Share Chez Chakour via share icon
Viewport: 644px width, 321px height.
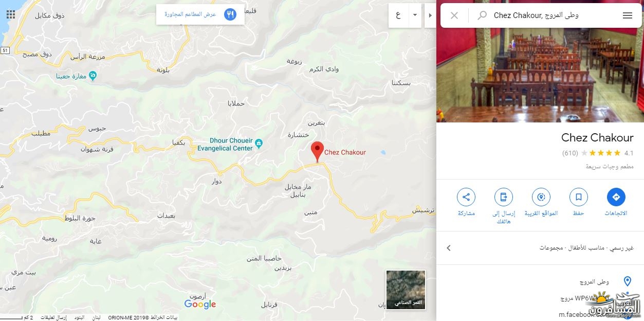click(x=466, y=197)
